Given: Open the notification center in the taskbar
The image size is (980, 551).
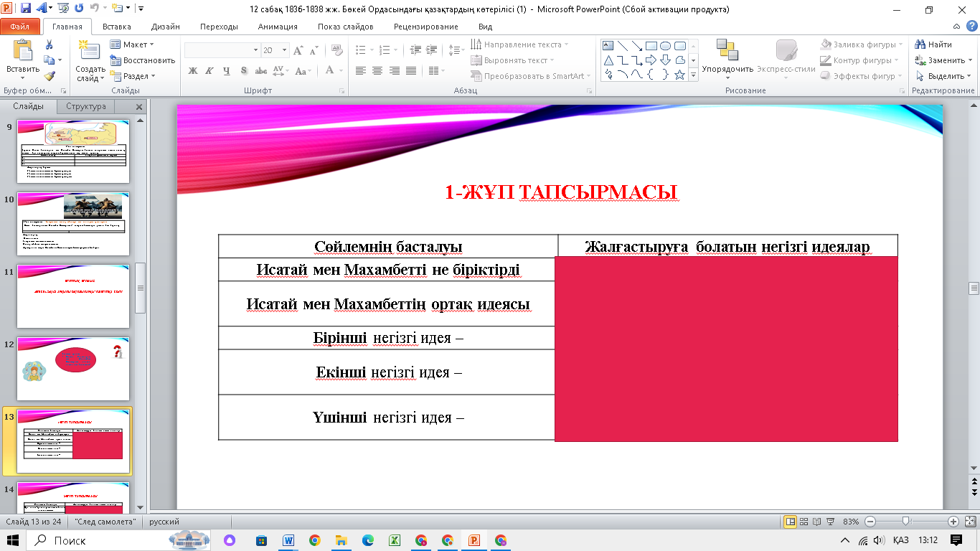Looking at the screenshot, I should pyautogui.click(x=956, y=540).
